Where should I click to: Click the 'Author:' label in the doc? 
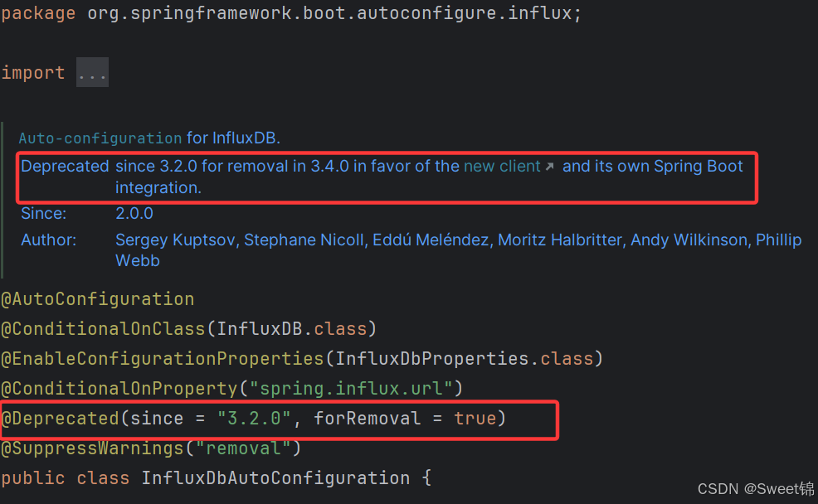48,240
